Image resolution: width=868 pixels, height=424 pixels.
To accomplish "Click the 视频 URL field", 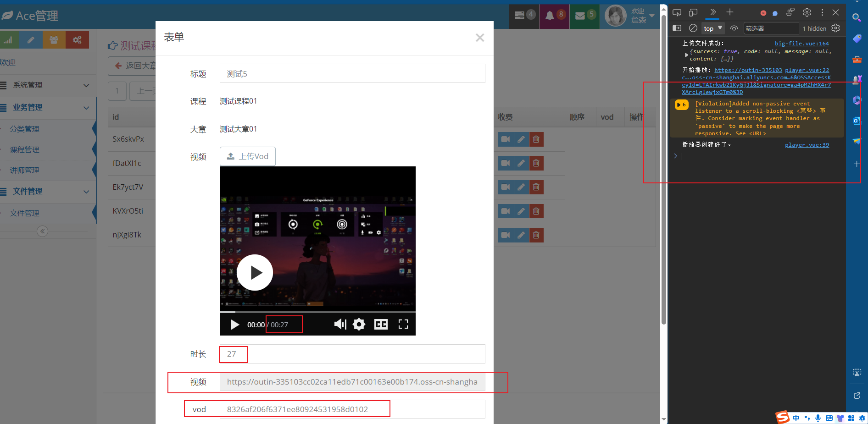I will tap(352, 382).
